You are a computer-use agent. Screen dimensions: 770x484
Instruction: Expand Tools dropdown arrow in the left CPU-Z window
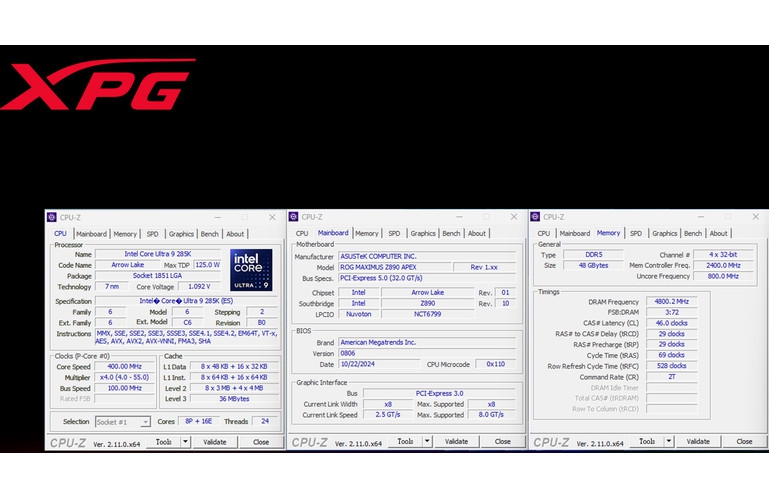click(x=185, y=442)
